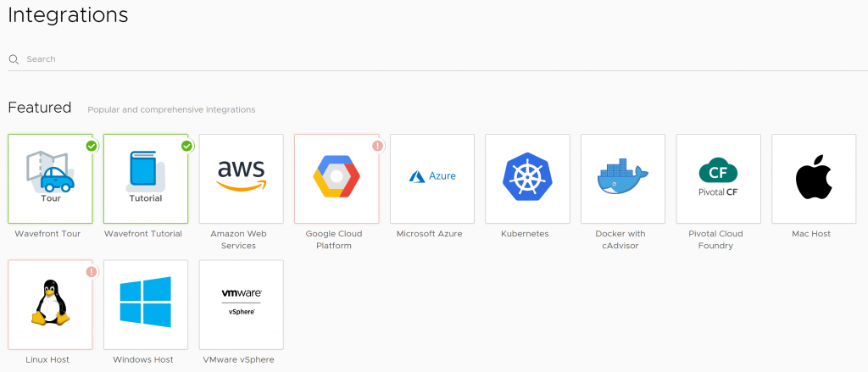Select the Windows logo tile

click(146, 304)
